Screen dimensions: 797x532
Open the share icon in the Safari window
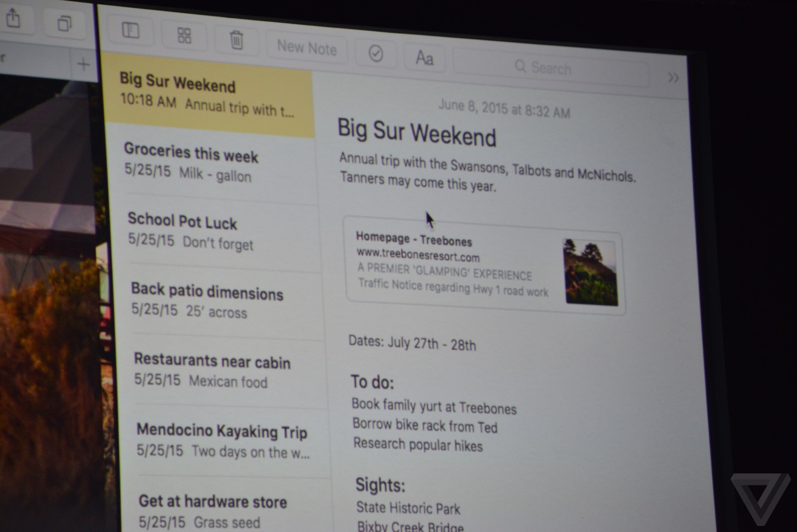13,19
